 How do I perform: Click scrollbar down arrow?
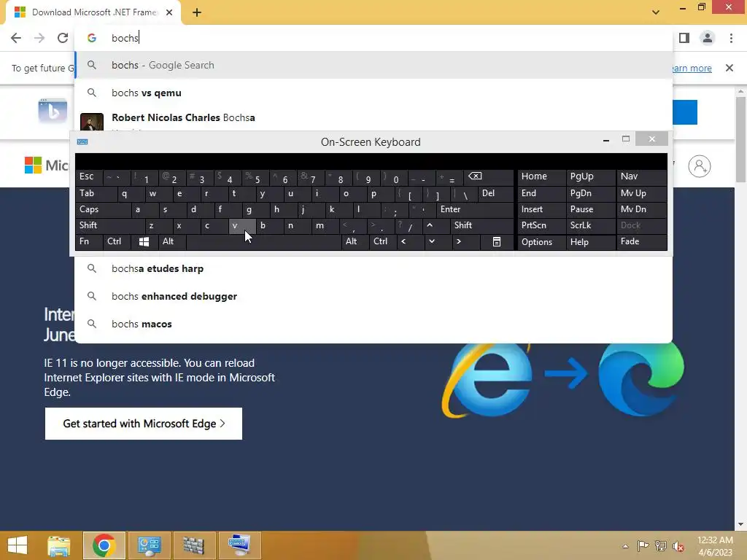(x=740, y=524)
